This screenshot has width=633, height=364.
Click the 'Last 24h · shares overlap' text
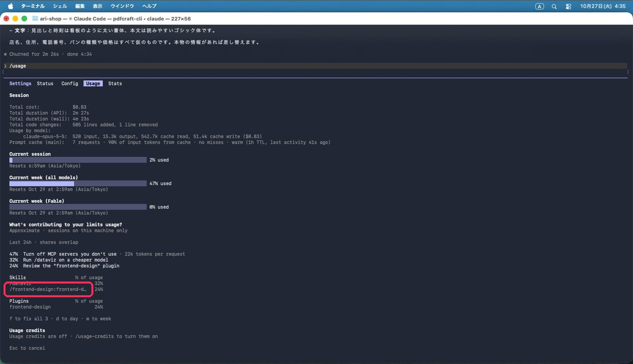click(x=44, y=243)
